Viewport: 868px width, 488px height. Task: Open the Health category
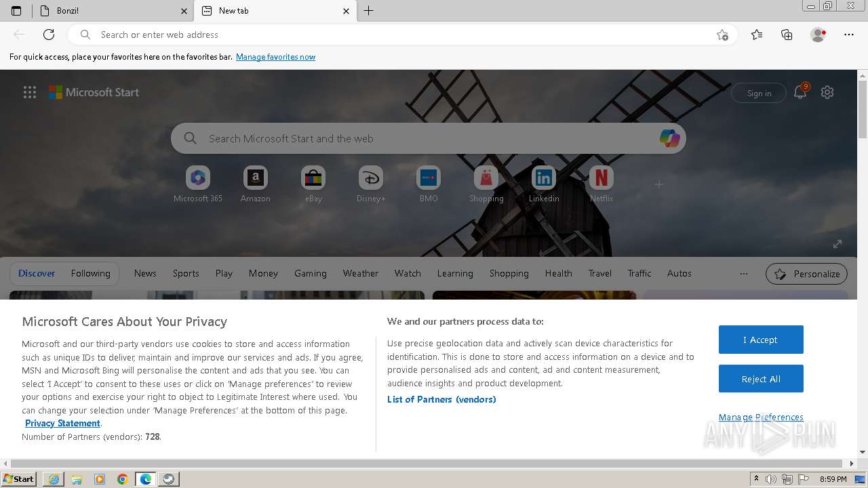pos(558,273)
